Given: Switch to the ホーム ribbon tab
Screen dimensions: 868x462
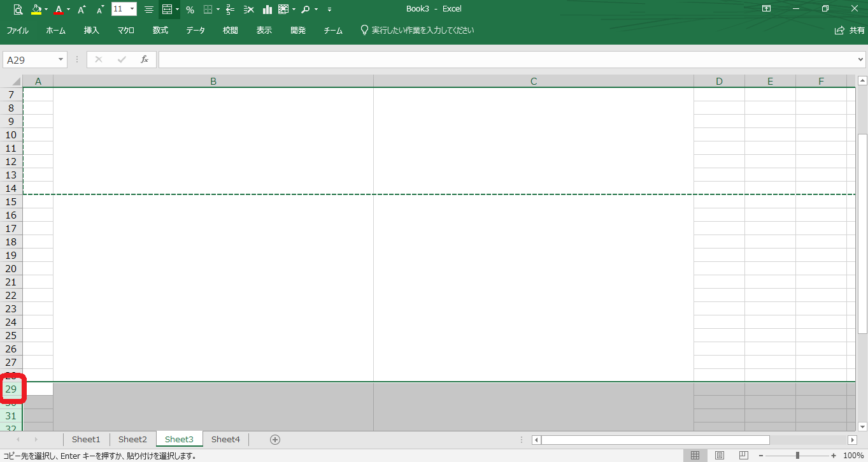Looking at the screenshot, I should click(55, 31).
